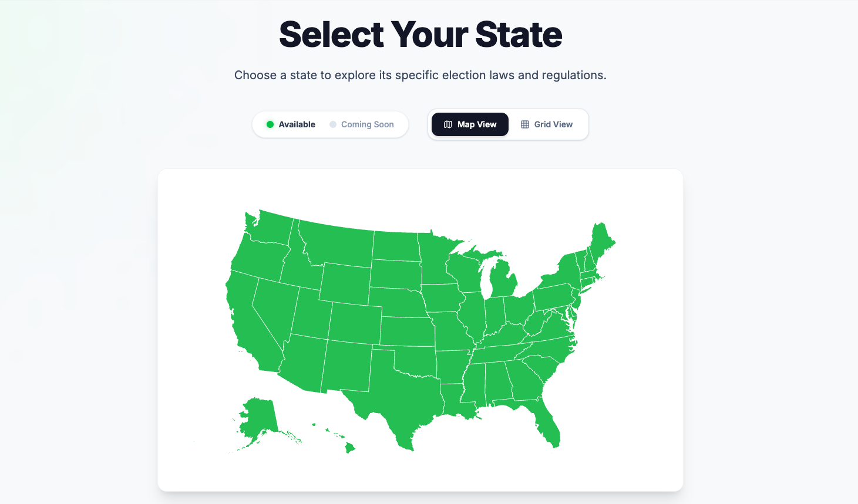This screenshot has height=504, width=858.
Task: Select Maine on the map
Action: pos(601,241)
